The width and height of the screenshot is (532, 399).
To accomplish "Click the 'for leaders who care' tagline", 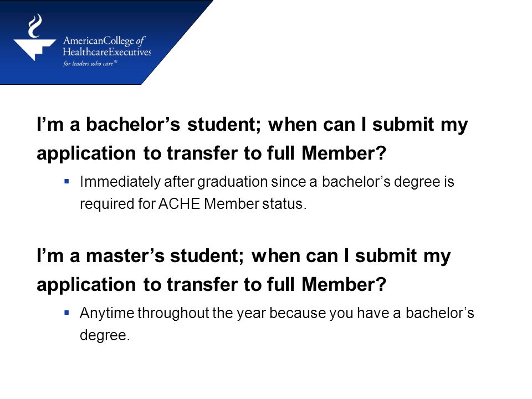I will [88, 63].
